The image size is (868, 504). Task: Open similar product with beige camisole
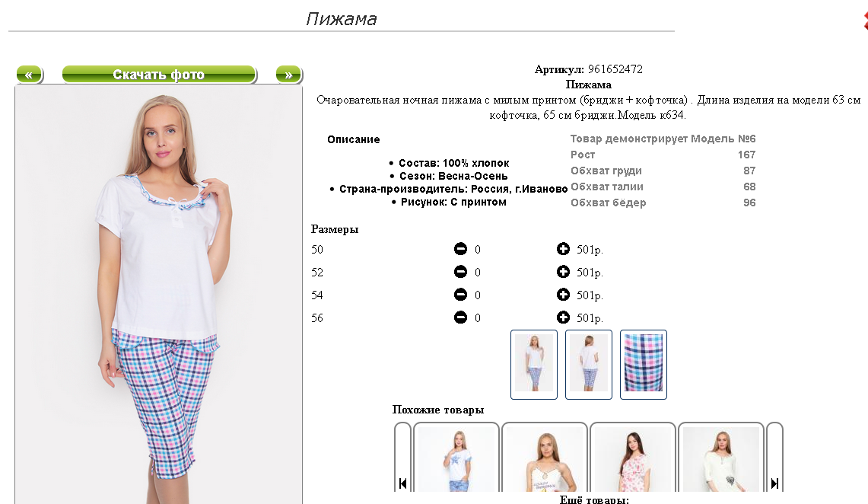point(544,458)
